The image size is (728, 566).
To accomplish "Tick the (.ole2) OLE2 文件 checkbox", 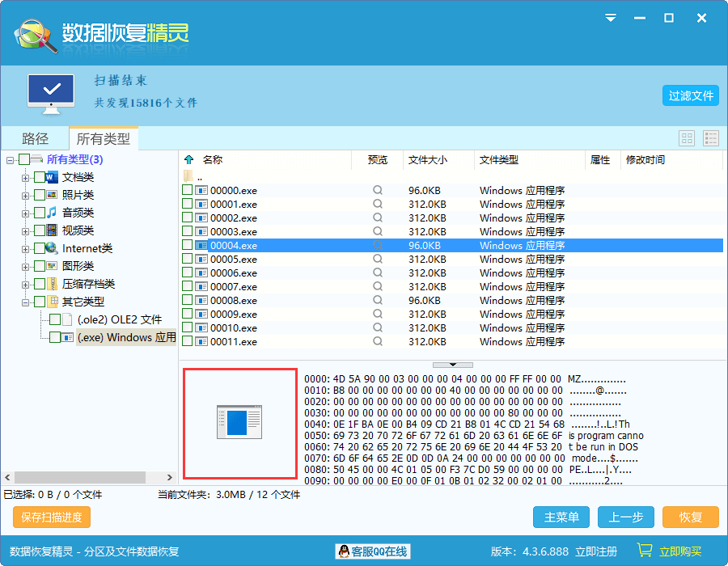I will pyautogui.click(x=55, y=319).
